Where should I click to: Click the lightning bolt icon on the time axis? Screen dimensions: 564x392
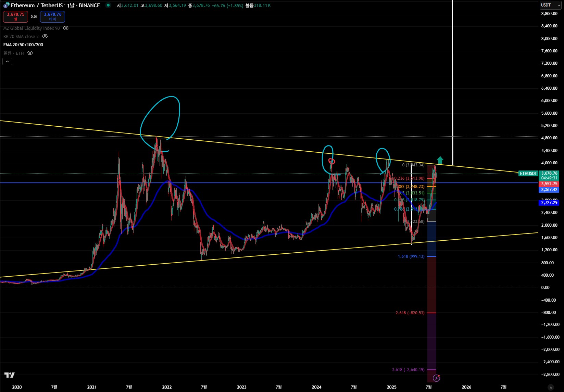[x=436, y=378]
